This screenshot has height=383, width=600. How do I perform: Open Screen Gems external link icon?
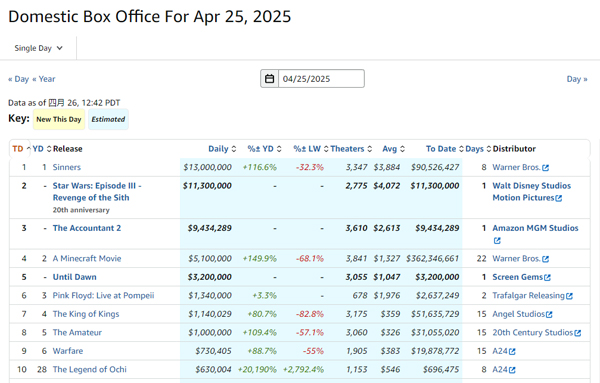(548, 277)
